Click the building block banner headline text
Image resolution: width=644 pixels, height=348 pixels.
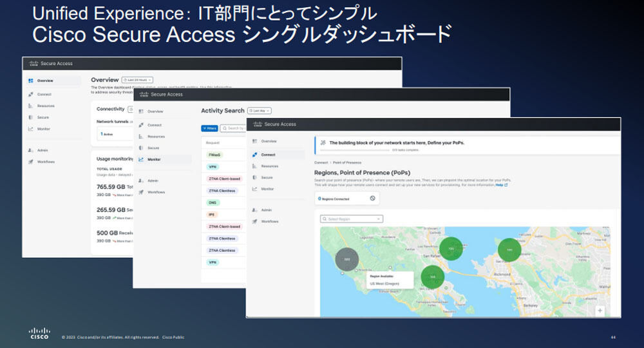[x=397, y=142]
